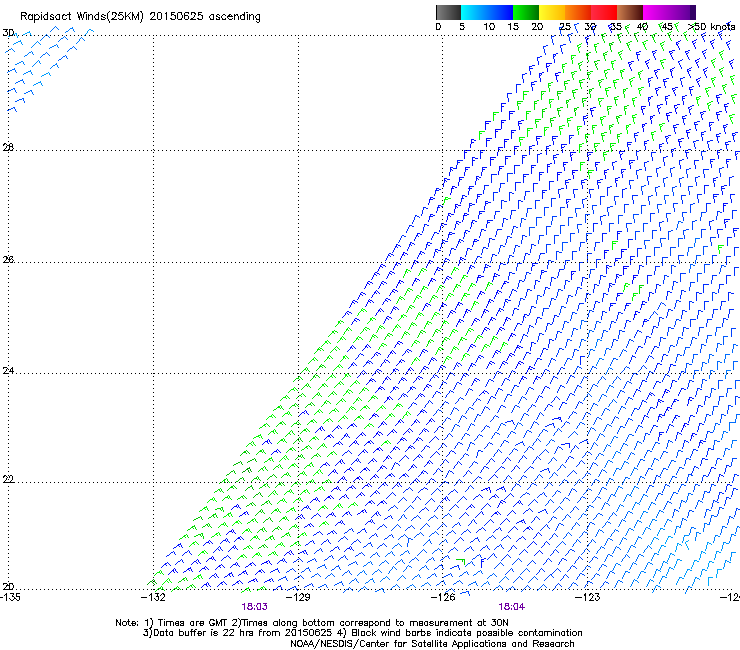Click the '>50 knots' legend label
Viewport: 740px width, 650px height.
712,27
